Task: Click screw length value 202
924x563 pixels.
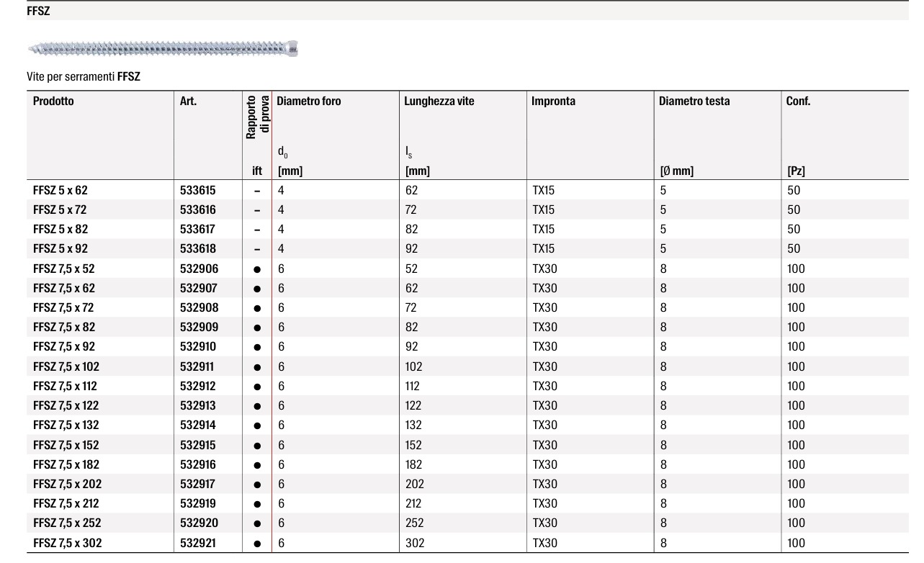Action: [415, 484]
